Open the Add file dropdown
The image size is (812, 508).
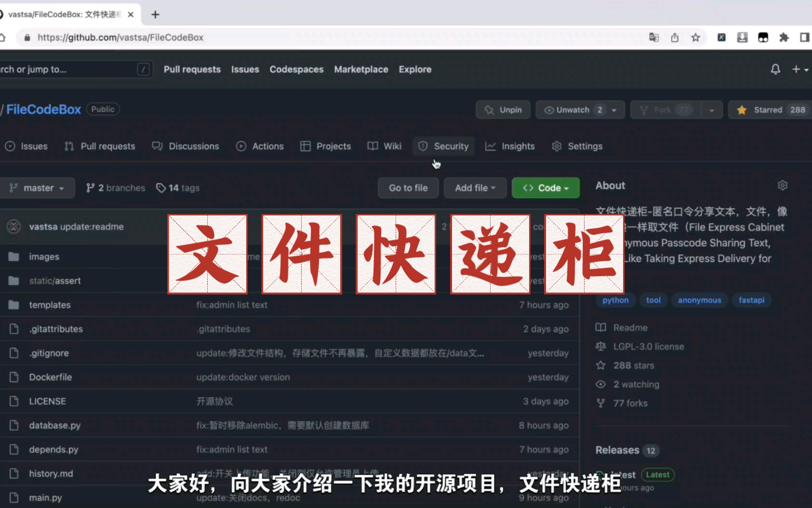coord(475,188)
